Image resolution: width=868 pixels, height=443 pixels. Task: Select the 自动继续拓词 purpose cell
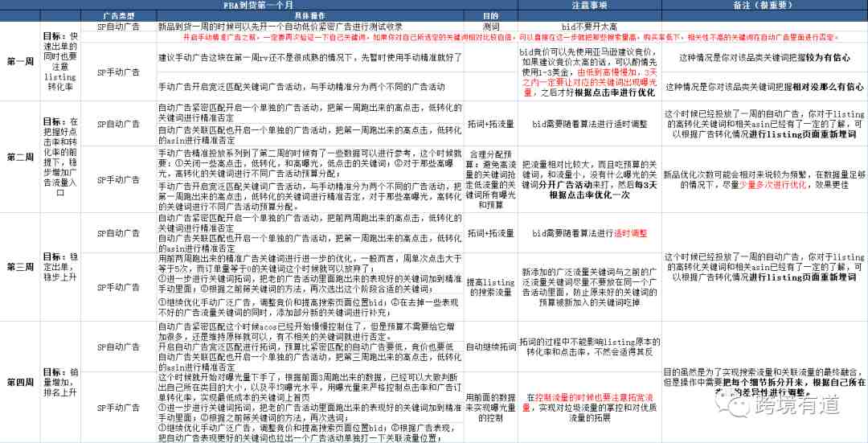[490, 347]
